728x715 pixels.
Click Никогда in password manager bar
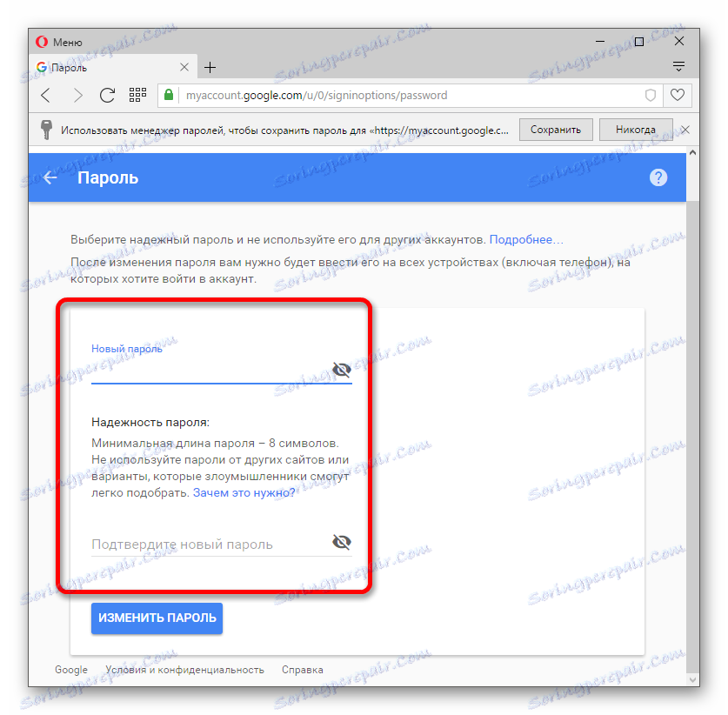636,130
